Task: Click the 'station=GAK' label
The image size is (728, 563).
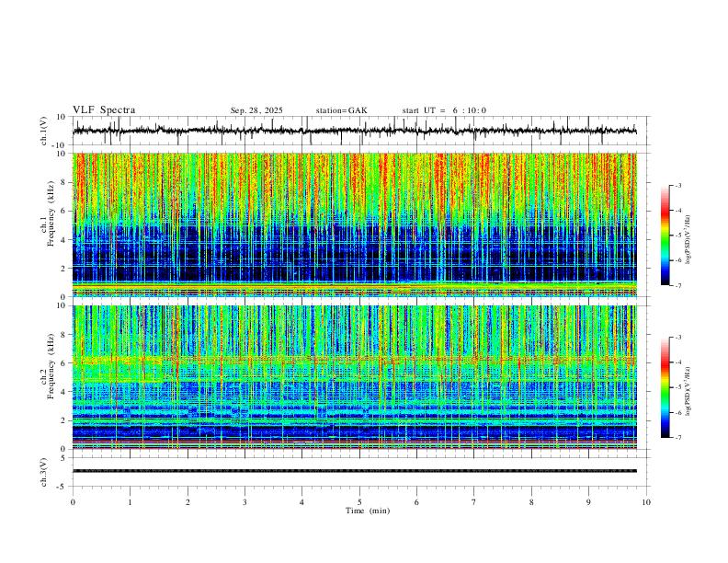Action: point(341,110)
